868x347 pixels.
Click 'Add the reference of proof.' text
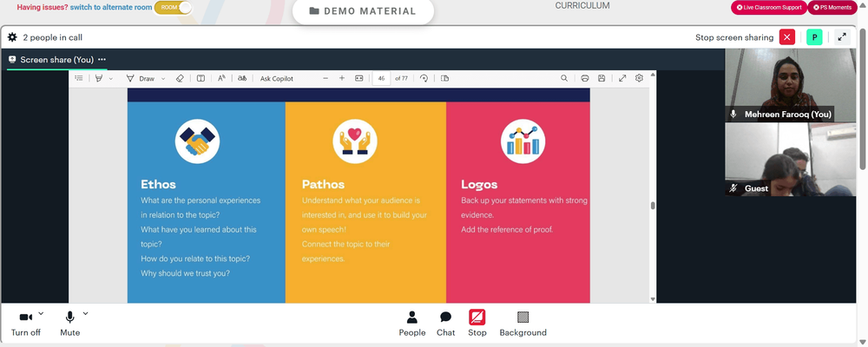pyautogui.click(x=507, y=230)
